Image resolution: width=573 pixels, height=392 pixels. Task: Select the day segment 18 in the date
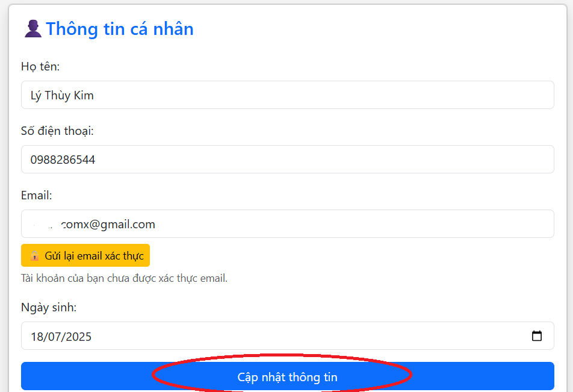coord(37,337)
